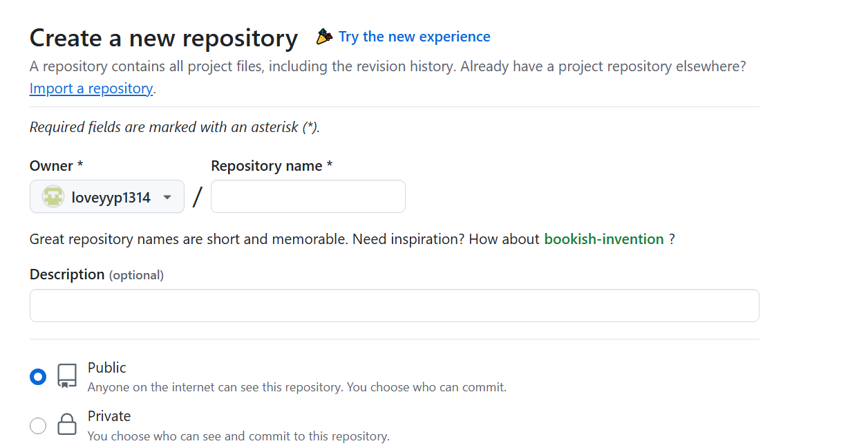Viewport: 868px width, 448px height.
Task: Click into the Description input box
Action: [394, 306]
